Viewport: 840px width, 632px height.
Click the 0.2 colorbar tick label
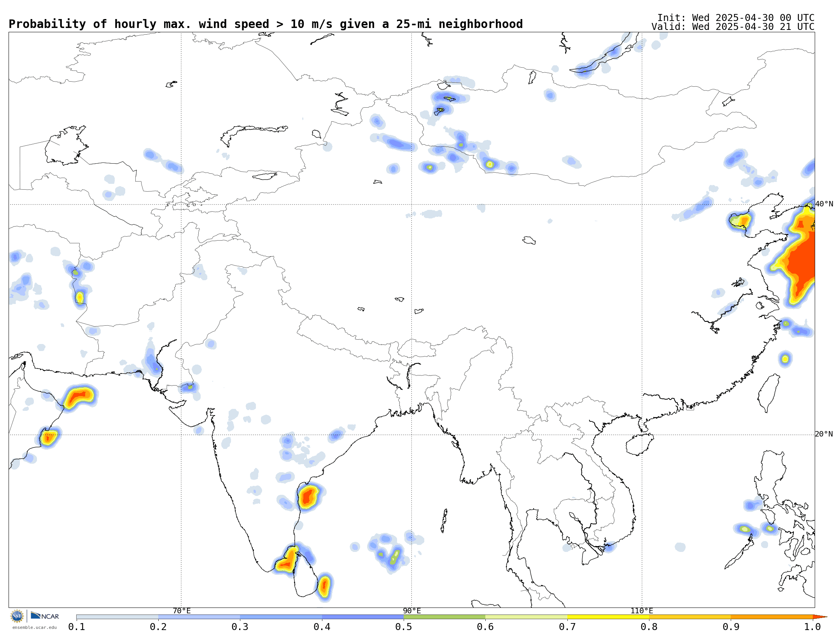pyautogui.click(x=158, y=627)
